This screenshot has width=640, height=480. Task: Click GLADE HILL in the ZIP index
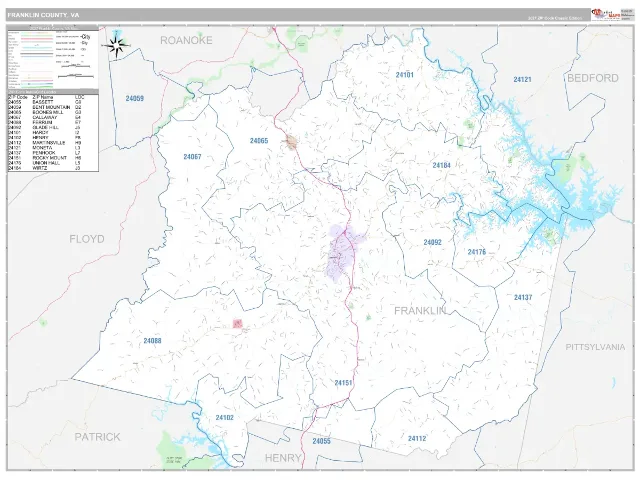46,127
